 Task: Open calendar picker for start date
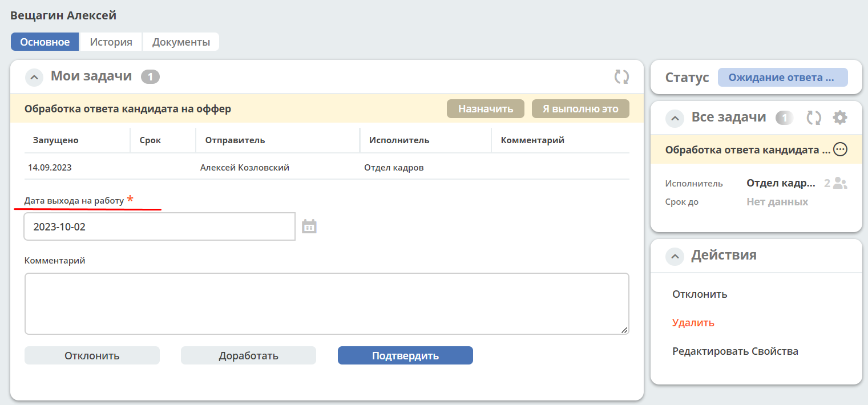tap(309, 226)
